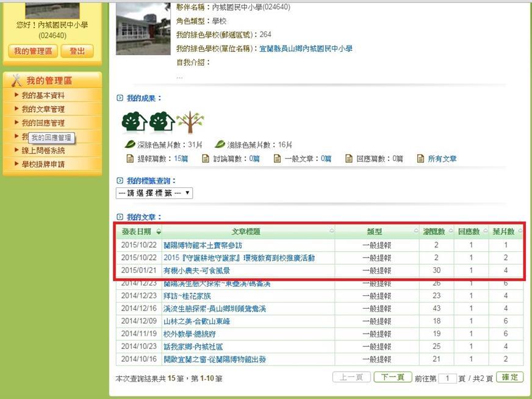Sort table by 瀏覽數 column arrow
The width and height of the screenshot is (532, 399).
(x=450, y=232)
